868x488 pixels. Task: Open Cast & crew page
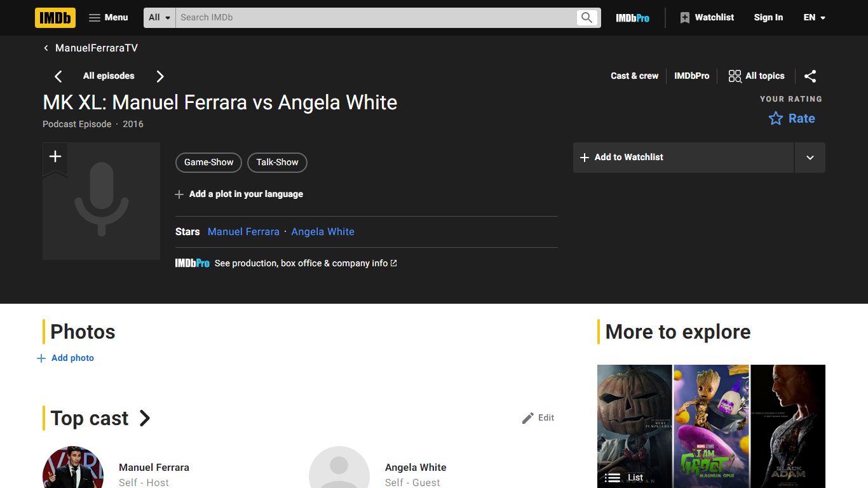[x=634, y=76]
